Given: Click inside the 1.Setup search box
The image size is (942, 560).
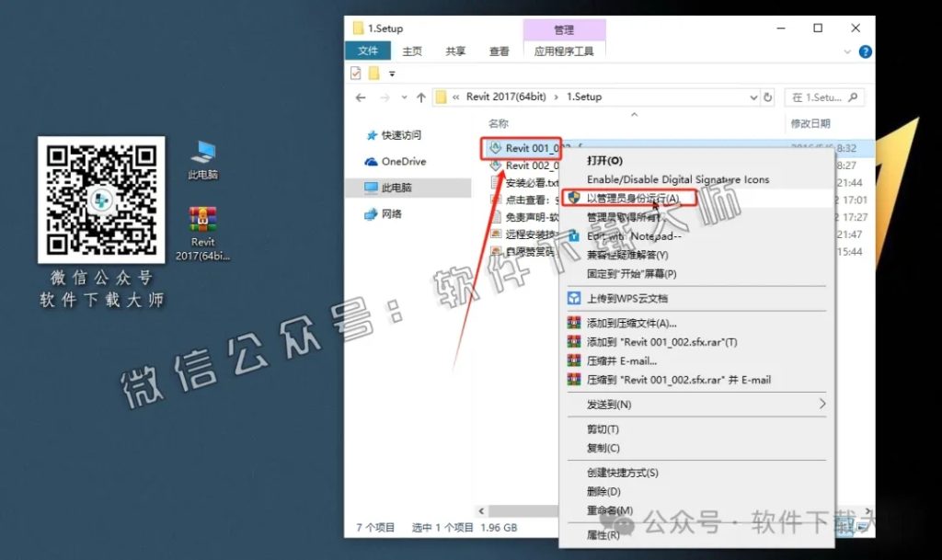Looking at the screenshot, I should coord(821,97).
